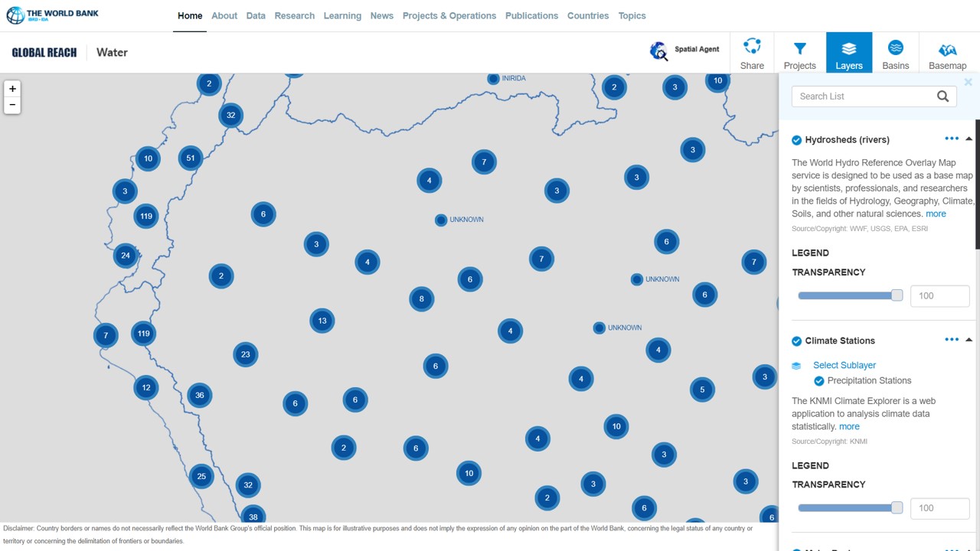The height and width of the screenshot is (551, 980).
Task: Zoom in on the map
Action: [12, 89]
